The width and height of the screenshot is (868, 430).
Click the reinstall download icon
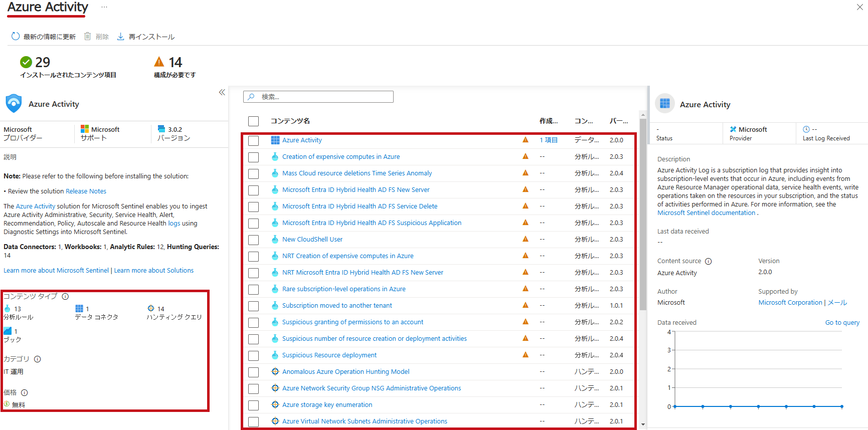(x=120, y=37)
